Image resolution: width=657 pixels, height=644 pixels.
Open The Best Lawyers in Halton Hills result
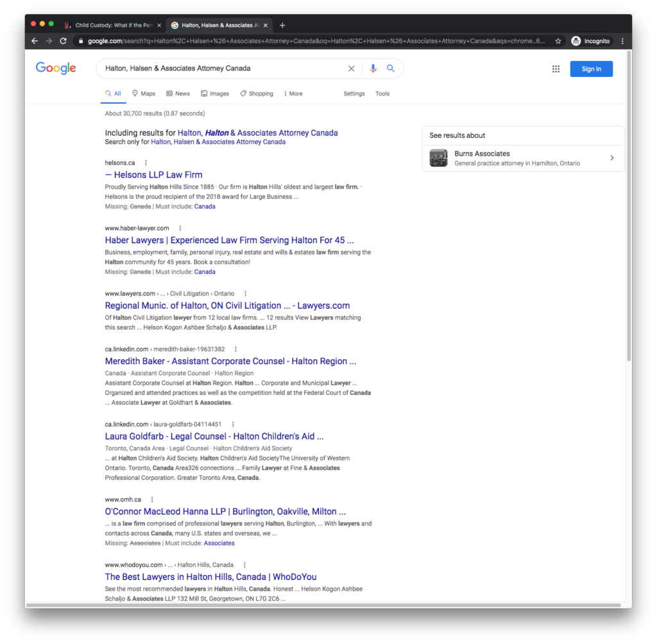click(x=210, y=577)
